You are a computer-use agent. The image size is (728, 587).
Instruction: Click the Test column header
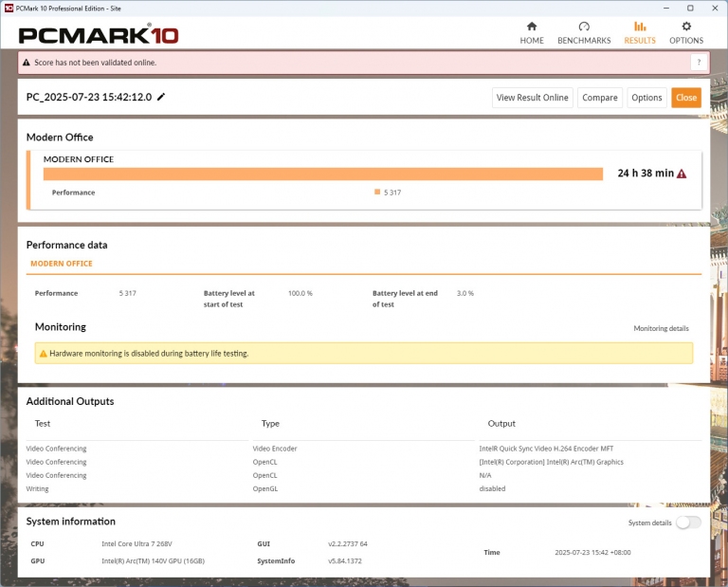pos(43,424)
